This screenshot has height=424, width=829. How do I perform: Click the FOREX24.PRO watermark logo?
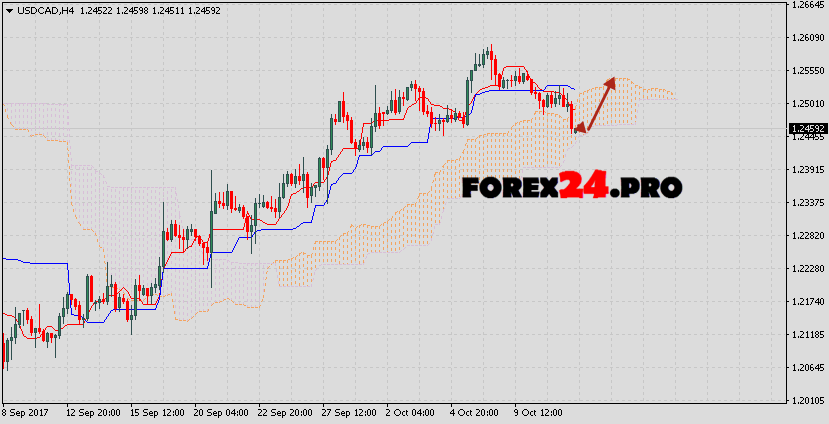pyautogui.click(x=572, y=186)
